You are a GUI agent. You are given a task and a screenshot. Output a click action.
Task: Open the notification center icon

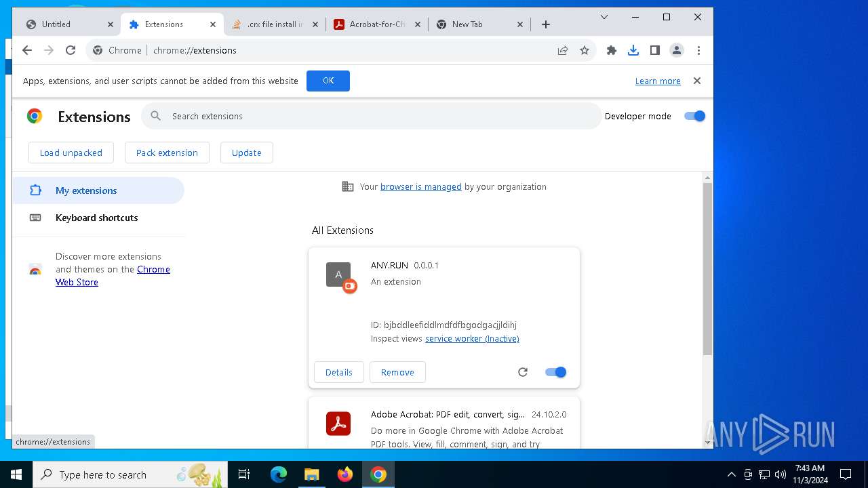pos(846,474)
